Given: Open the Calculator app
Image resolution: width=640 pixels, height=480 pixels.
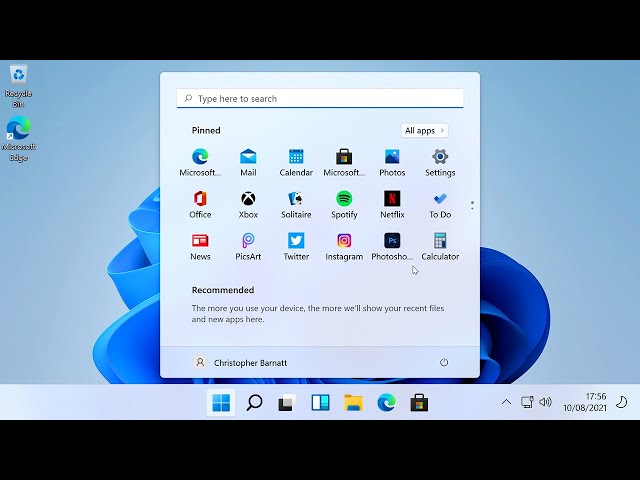Looking at the screenshot, I should pos(440,247).
